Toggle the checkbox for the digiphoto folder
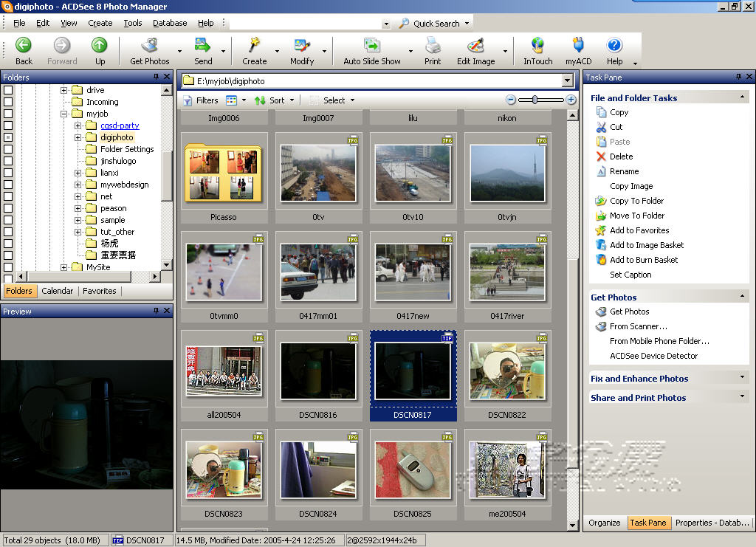This screenshot has width=756, height=547. pos(8,137)
